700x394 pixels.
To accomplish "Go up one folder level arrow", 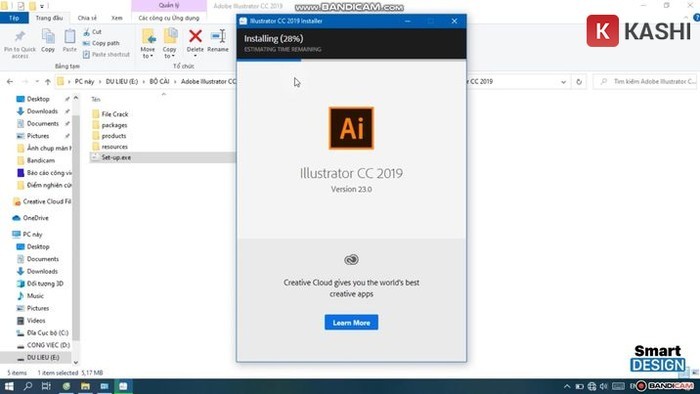I will coord(48,82).
